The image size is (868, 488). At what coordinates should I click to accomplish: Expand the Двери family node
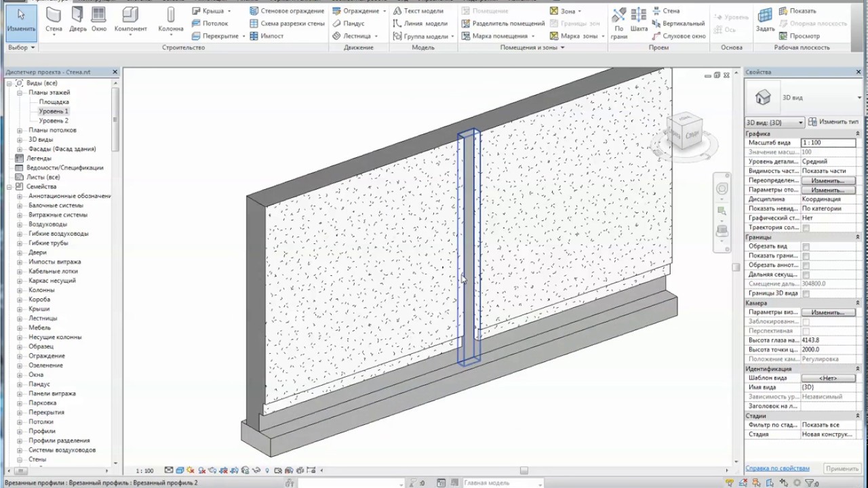20,252
